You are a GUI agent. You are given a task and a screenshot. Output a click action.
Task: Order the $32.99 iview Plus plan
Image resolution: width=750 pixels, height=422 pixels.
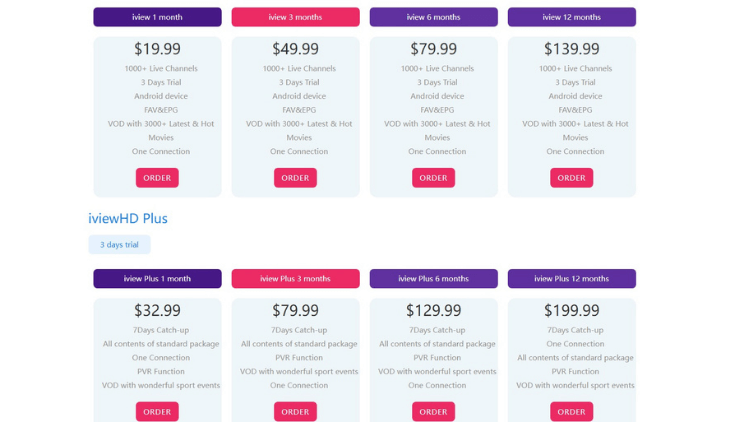157,411
